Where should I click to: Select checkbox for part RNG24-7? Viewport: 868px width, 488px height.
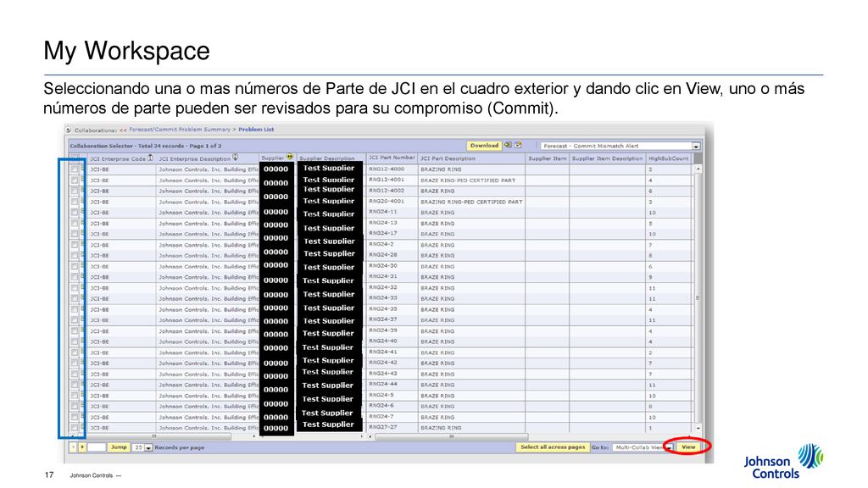click(75, 417)
